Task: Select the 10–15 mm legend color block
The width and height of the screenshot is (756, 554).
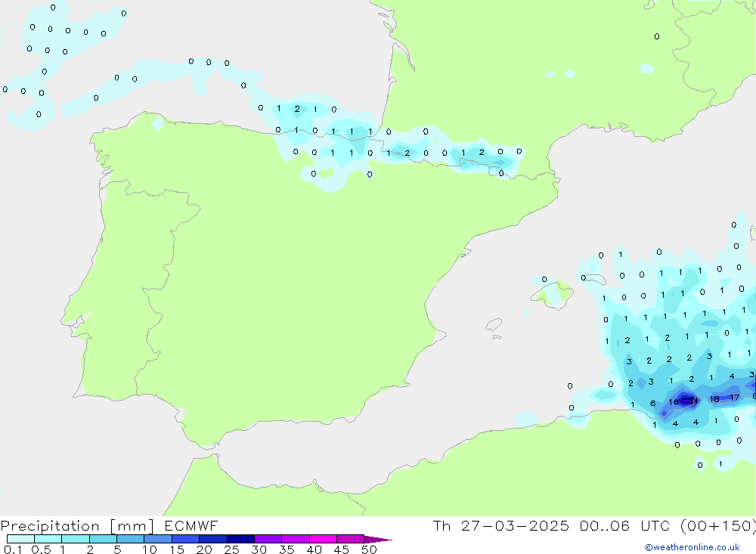Action: coord(158,539)
